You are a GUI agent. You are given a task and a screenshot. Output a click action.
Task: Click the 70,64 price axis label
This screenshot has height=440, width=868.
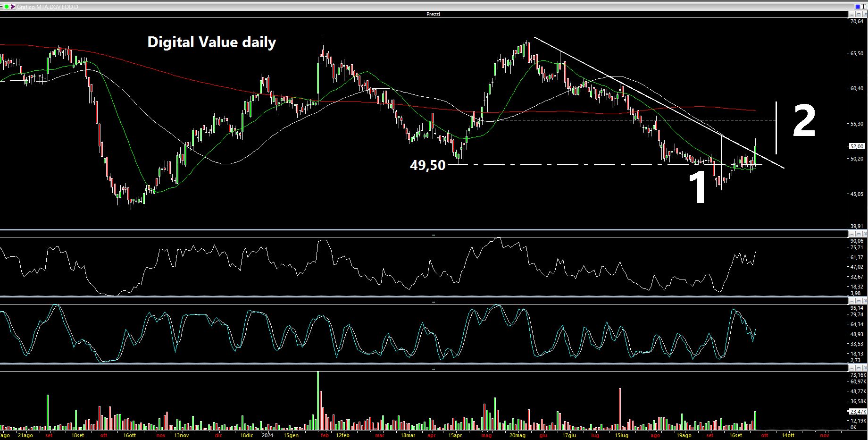click(x=857, y=21)
